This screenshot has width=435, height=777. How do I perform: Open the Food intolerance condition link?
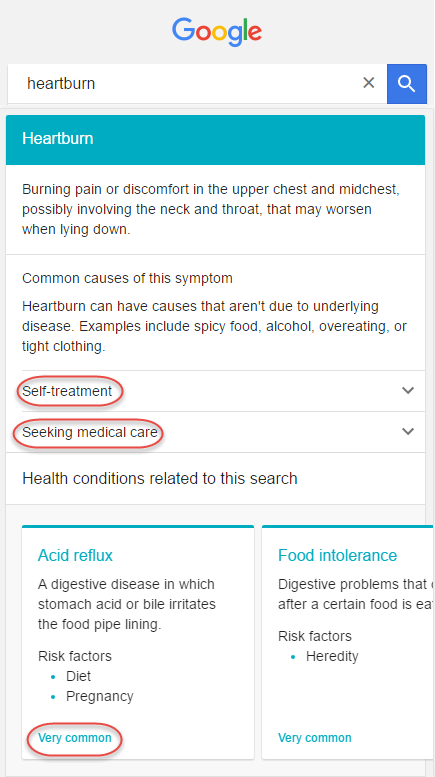[x=337, y=555]
